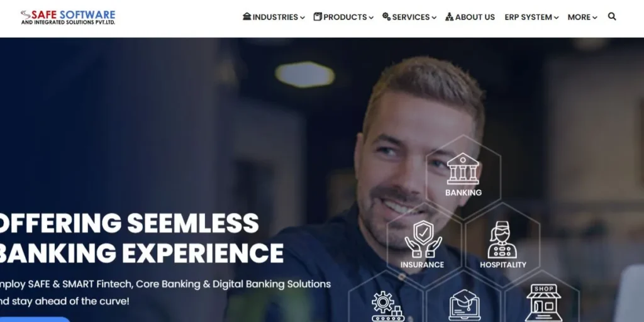Click the graduation cap education icon
Viewport: 644px width, 322px height.
[465, 305]
